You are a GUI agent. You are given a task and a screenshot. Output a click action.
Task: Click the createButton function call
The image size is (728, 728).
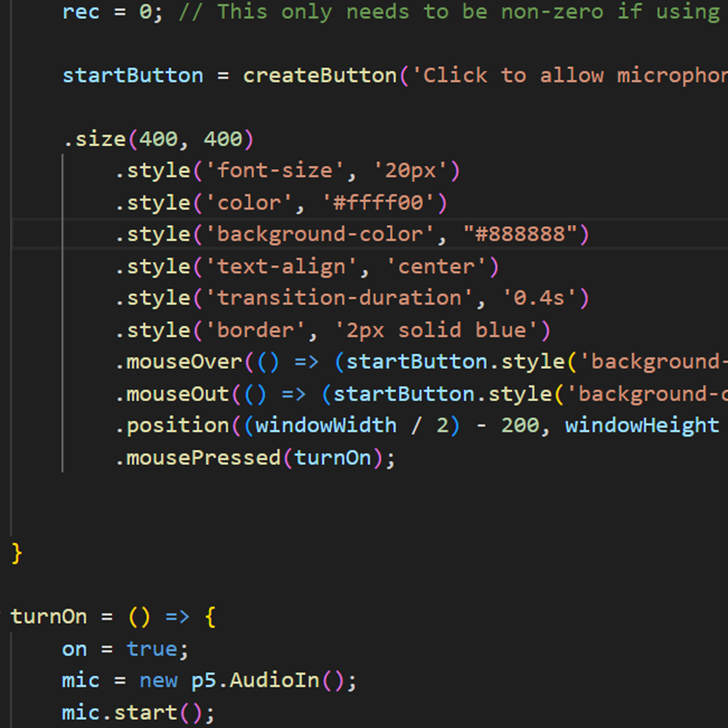click(x=319, y=75)
